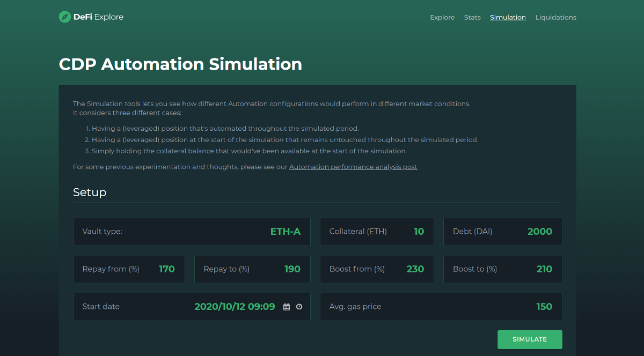
Task: Click the Collateral (ETH) label
Action: [358, 232]
